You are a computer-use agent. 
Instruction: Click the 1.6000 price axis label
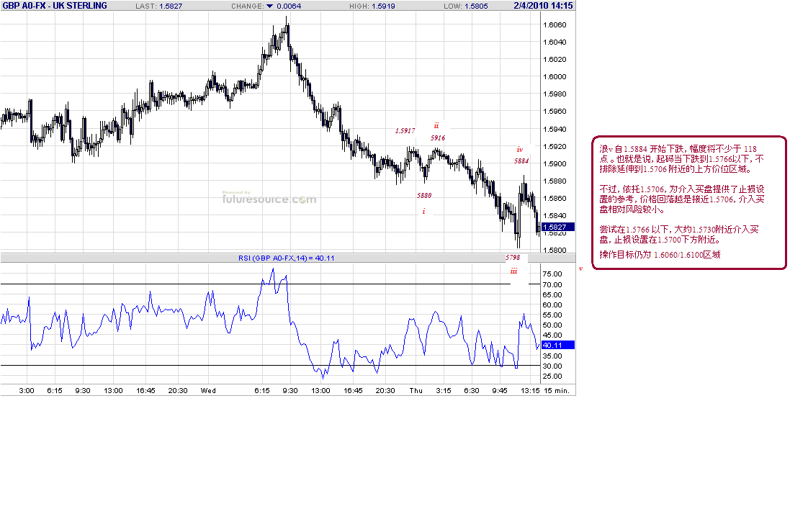pyautogui.click(x=555, y=77)
